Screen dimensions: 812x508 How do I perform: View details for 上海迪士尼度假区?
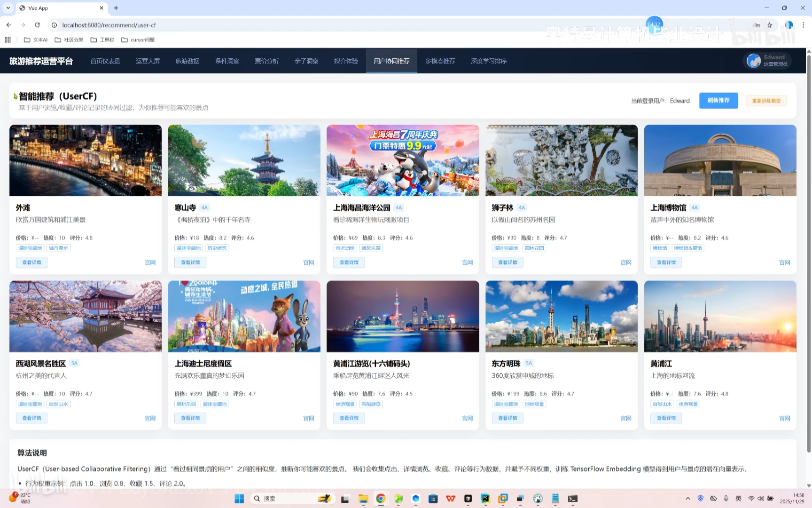coord(190,418)
